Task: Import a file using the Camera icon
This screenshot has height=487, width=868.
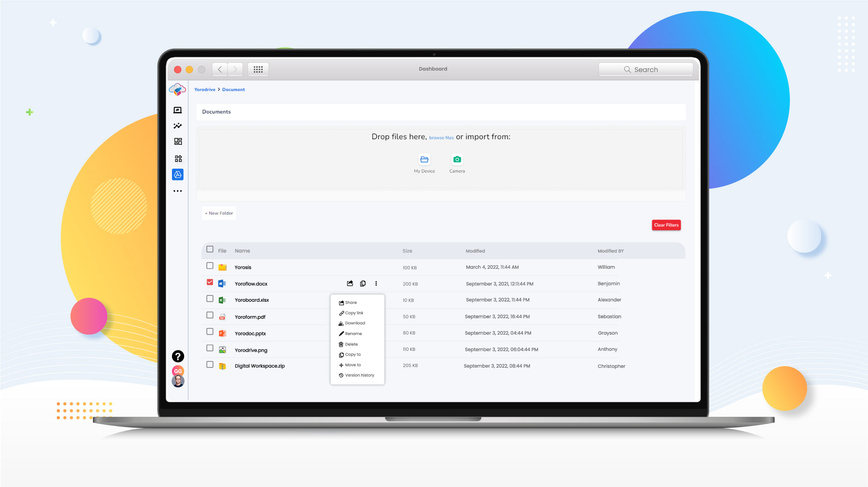Action: pos(457,159)
